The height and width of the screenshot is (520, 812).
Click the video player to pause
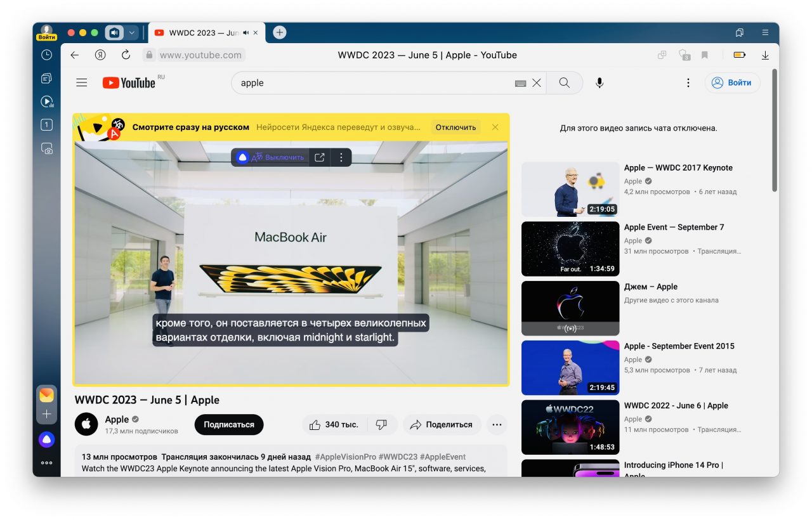[x=291, y=262]
